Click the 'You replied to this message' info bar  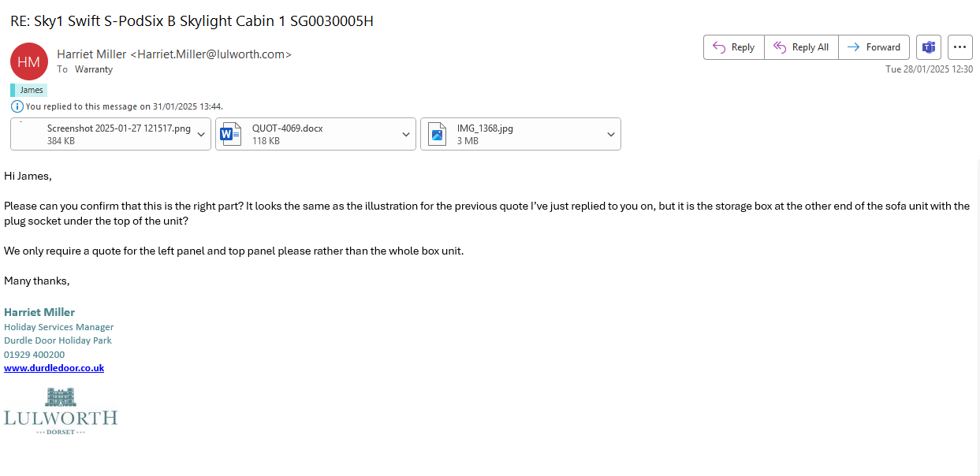click(124, 106)
